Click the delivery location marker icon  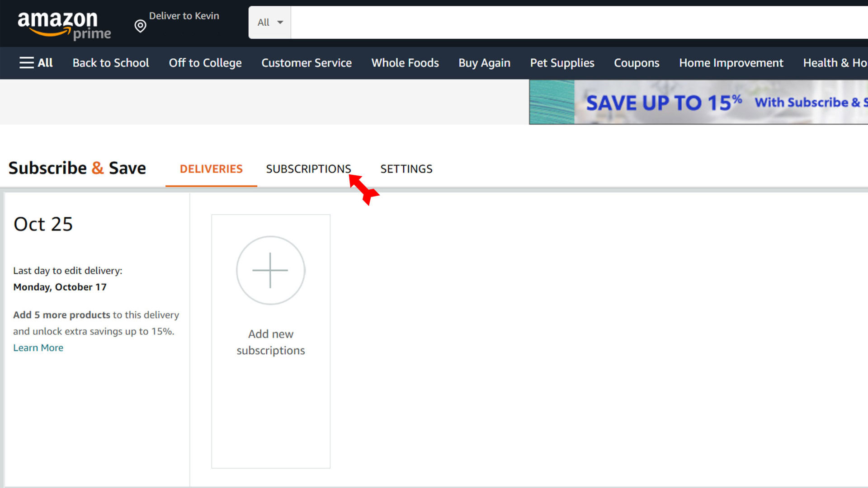(x=140, y=25)
